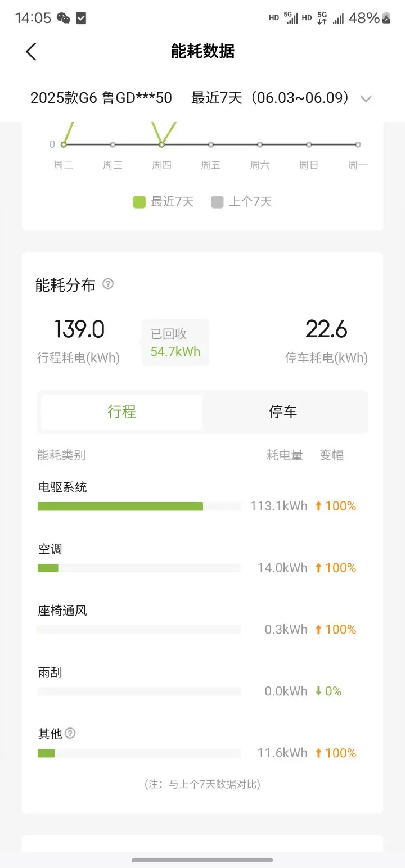Image resolution: width=405 pixels, height=868 pixels.
Task: Tap the question icon beside 其他
Action: [x=70, y=733]
